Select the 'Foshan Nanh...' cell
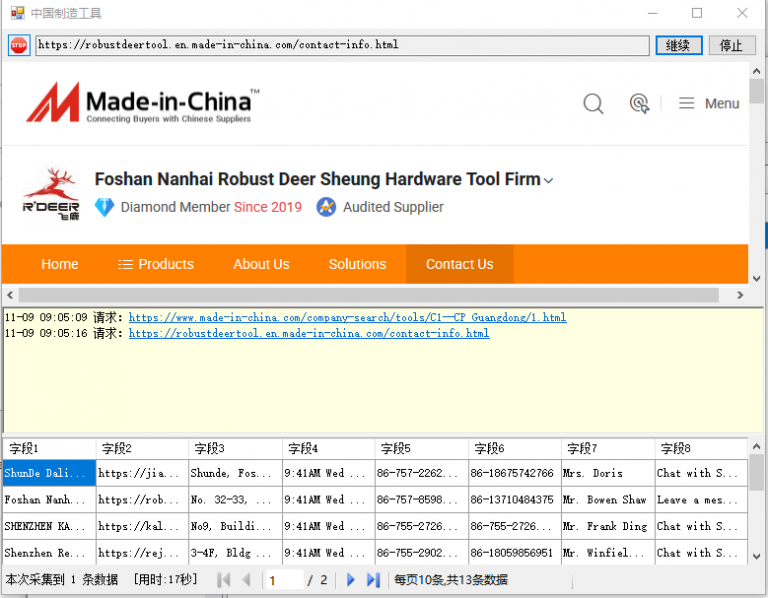 [x=49, y=500]
